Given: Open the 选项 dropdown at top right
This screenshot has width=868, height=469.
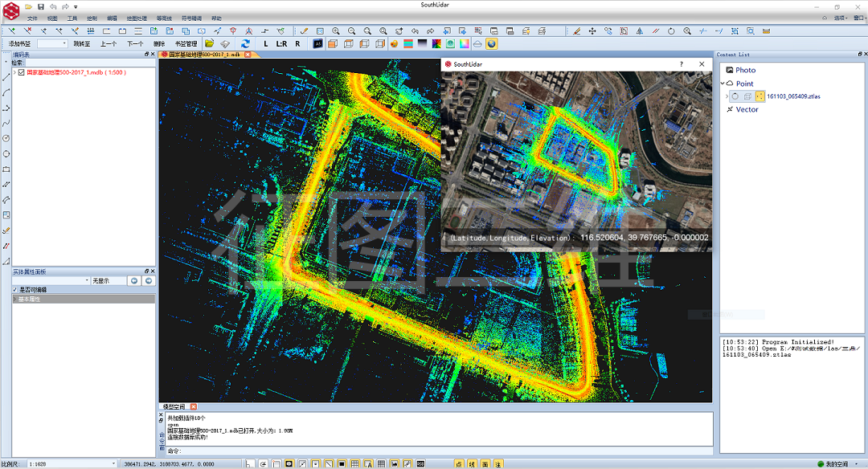Looking at the screenshot, I should click(841, 18).
